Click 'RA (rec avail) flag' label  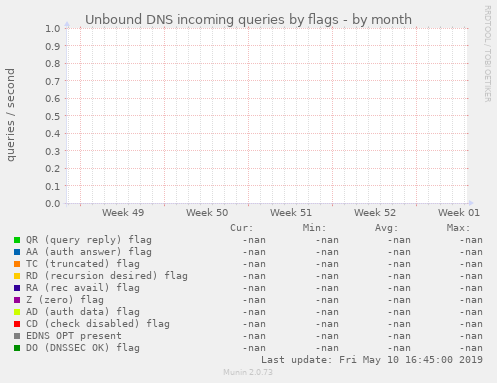click(x=83, y=288)
